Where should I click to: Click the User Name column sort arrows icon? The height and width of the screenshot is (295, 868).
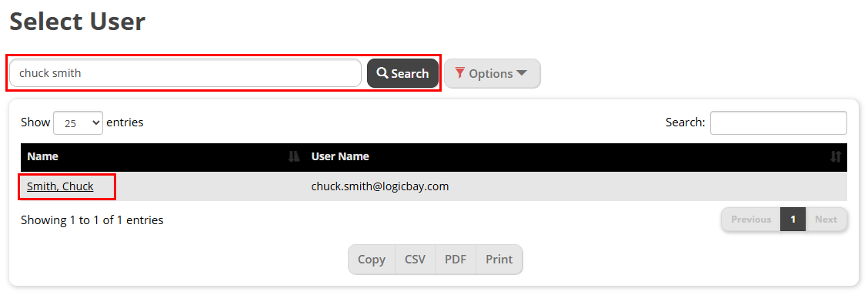[836, 157]
